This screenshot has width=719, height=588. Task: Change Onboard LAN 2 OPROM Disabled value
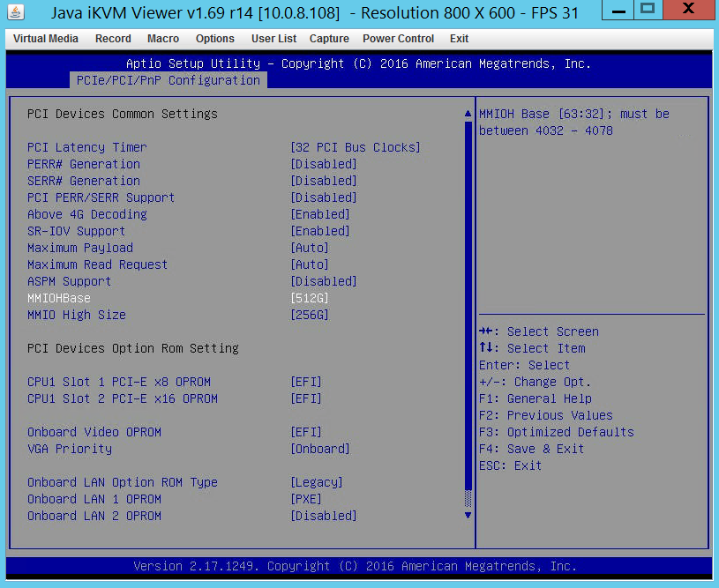tap(323, 516)
